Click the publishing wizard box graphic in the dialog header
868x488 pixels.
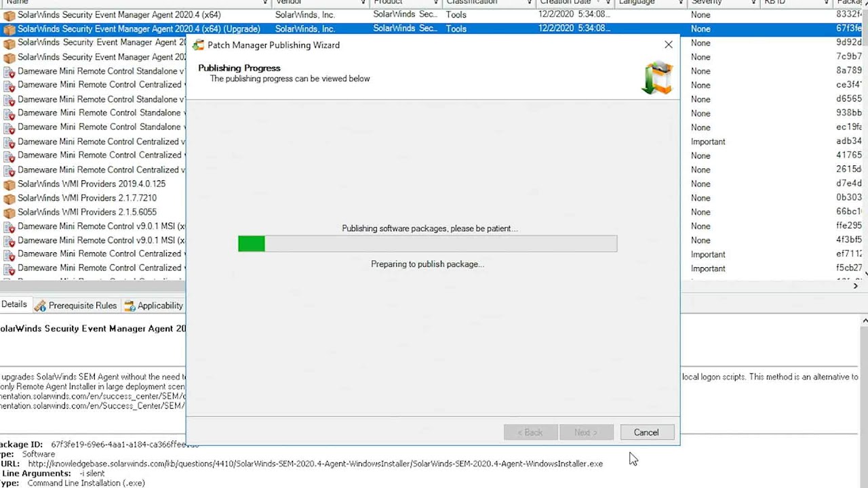click(657, 77)
